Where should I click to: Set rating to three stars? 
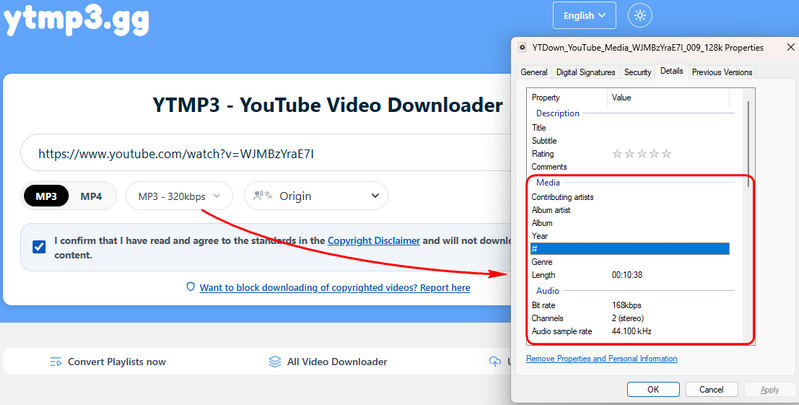642,154
